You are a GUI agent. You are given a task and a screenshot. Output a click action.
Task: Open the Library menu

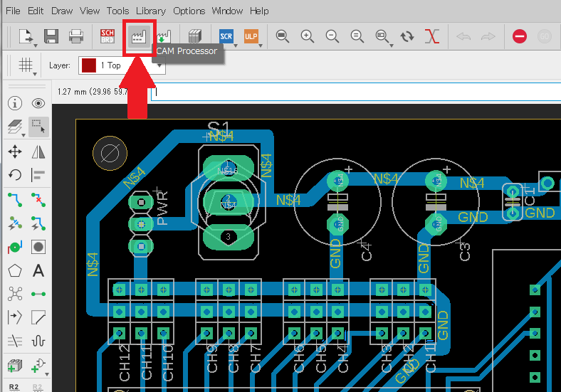(151, 11)
